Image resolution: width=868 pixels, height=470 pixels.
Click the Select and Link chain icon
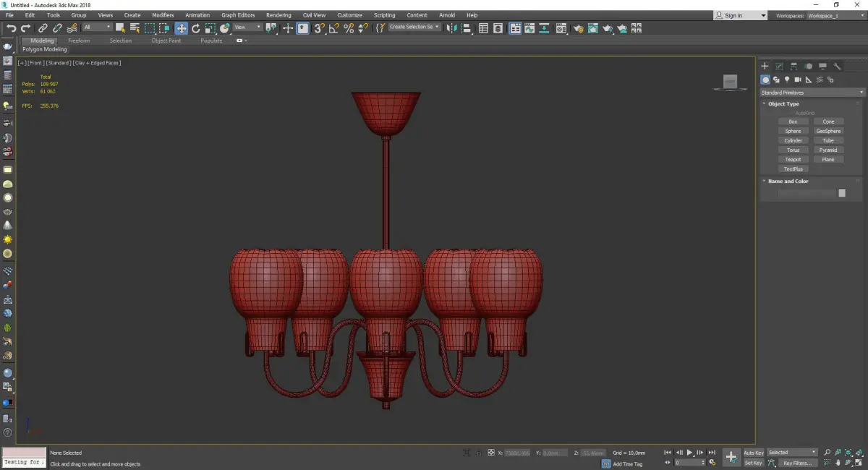tap(43, 28)
